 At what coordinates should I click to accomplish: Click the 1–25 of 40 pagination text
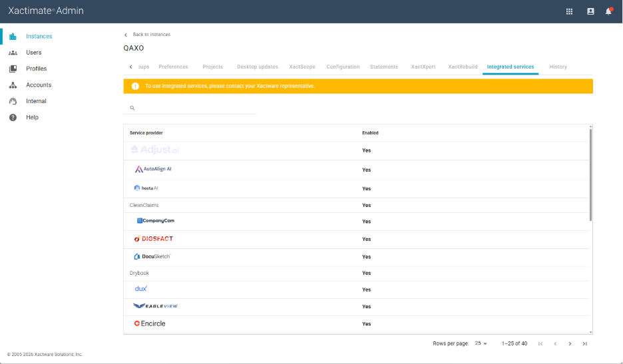click(514, 344)
